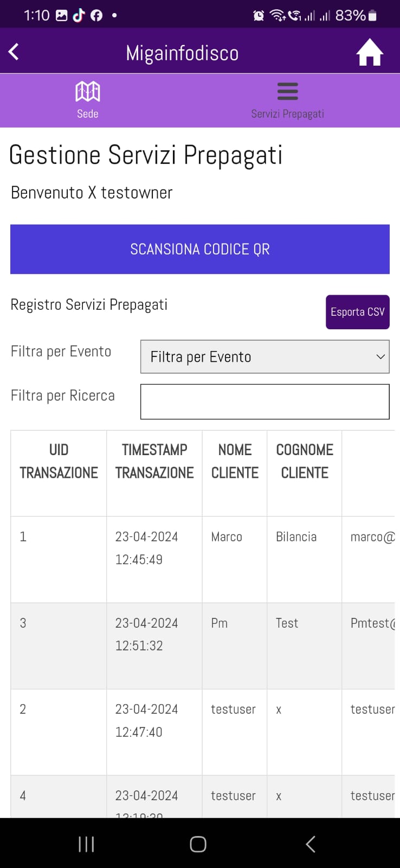Click the UID TRANSAZIONE column header

click(x=59, y=462)
